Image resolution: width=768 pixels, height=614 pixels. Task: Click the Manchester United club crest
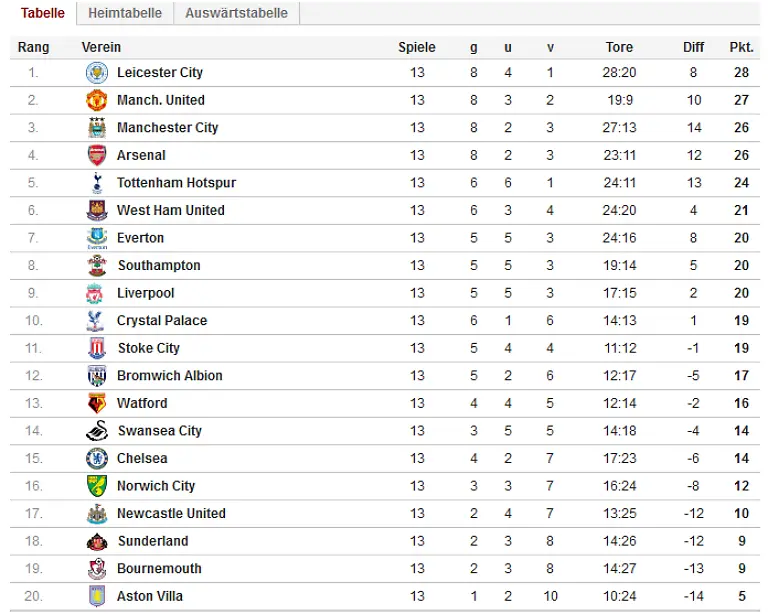point(97,100)
